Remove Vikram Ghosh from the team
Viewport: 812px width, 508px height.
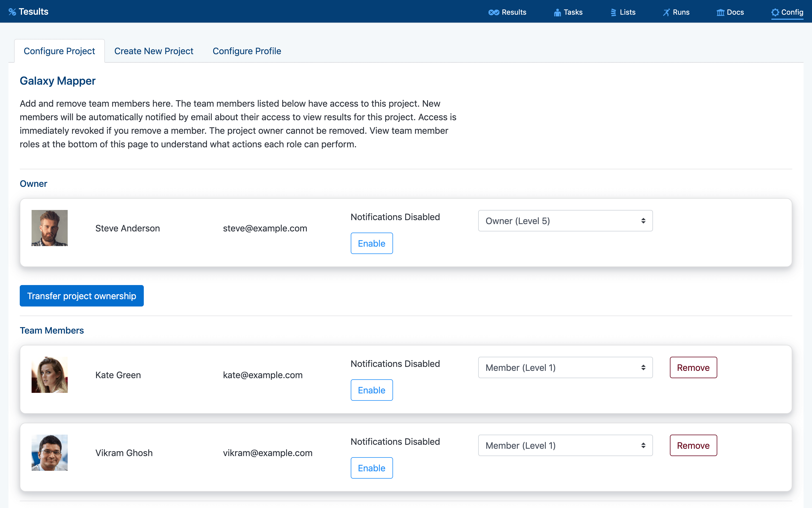pyautogui.click(x=693, y=446)
